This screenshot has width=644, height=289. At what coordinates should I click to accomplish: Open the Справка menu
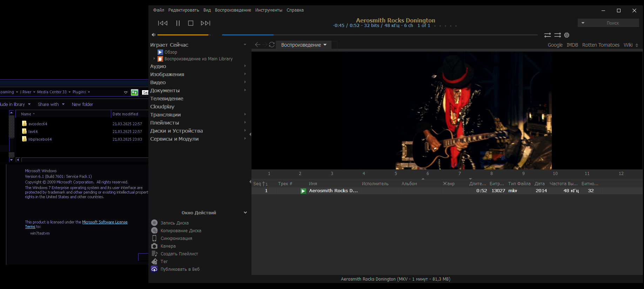295,10
